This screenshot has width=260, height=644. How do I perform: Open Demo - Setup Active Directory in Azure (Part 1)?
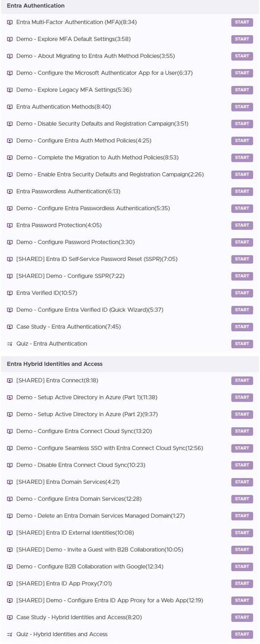coord(87,397)
